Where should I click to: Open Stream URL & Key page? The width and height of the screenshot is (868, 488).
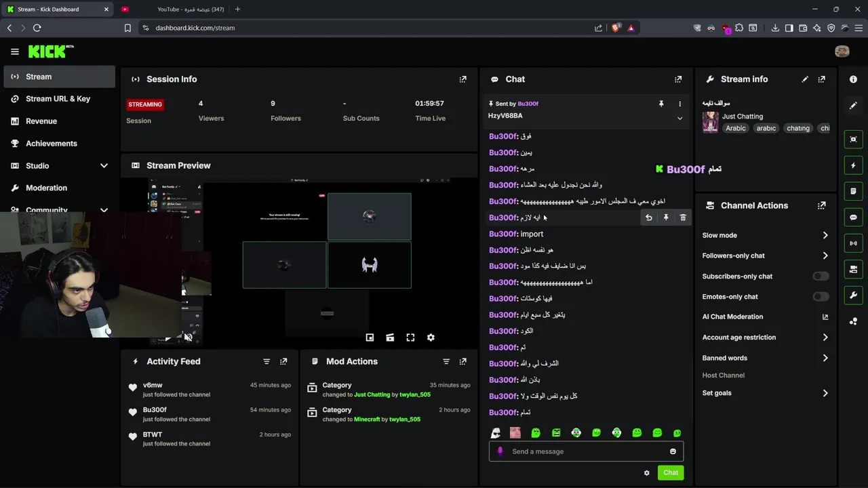coord(59,99)
